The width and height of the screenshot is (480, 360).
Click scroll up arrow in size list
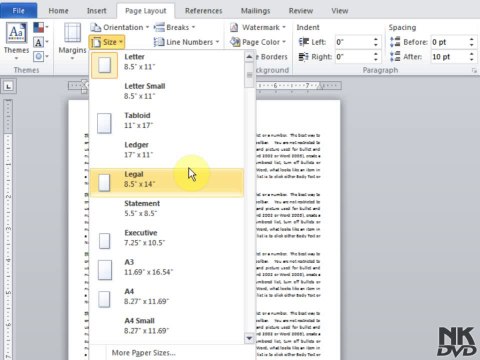tap(249, 57)
